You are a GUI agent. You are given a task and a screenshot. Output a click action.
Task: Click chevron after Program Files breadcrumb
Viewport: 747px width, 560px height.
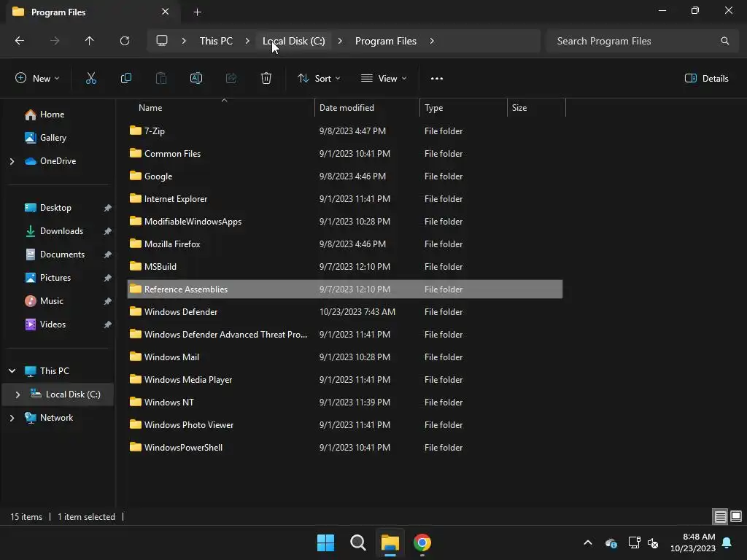click(x=432, y=41)
